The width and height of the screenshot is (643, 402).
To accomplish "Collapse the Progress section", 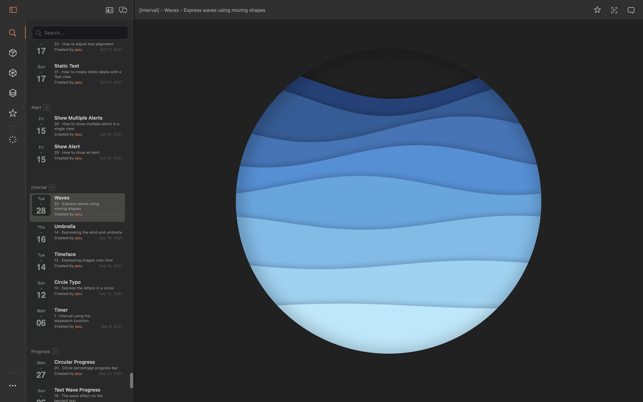I will (x=55, y=351).
